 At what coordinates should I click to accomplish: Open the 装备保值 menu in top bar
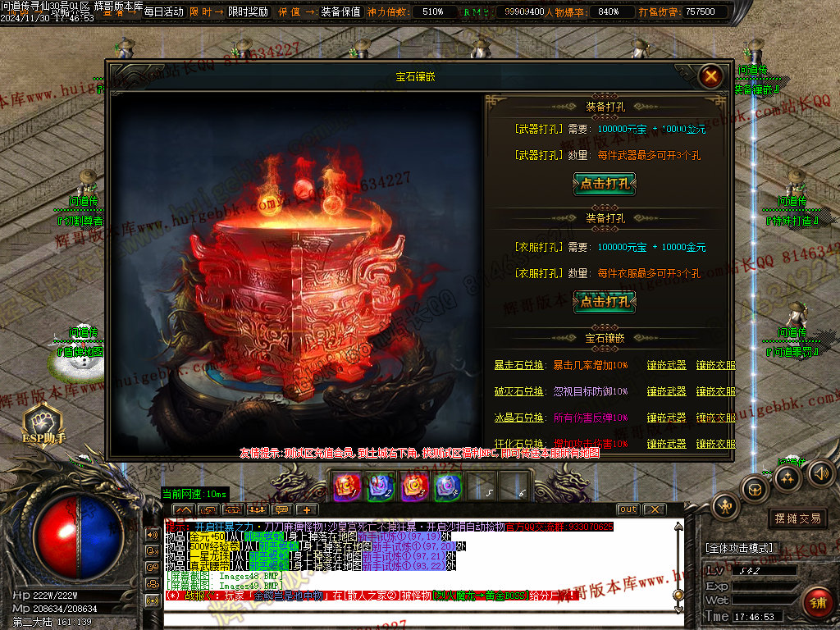click(x=340, y=11)
